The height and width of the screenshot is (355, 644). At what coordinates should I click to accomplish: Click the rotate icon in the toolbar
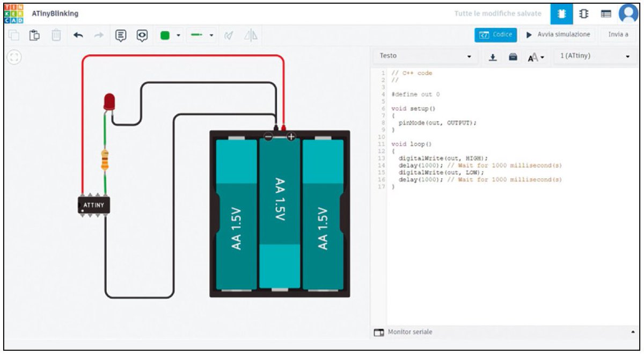pos(229,35)
